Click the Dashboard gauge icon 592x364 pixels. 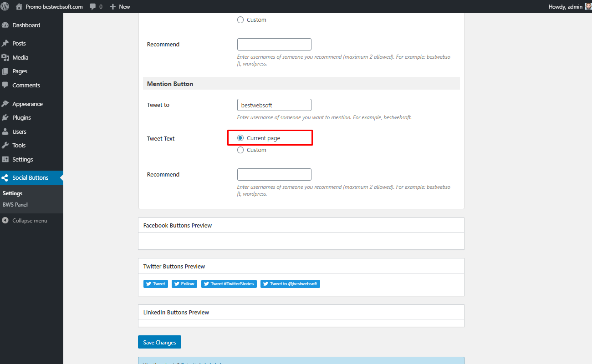click(5, 25)
